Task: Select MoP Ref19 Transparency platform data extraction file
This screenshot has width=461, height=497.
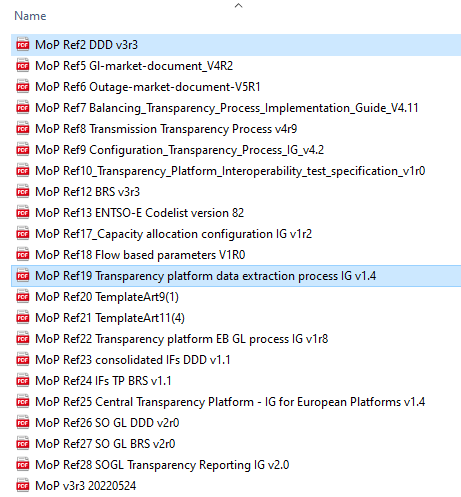Action: tap(205, 276)
